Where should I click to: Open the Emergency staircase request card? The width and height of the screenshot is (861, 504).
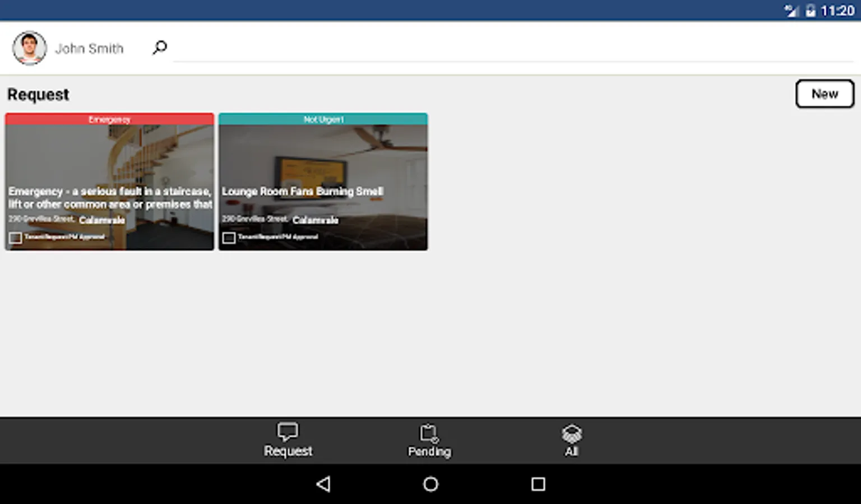[110, 182]
